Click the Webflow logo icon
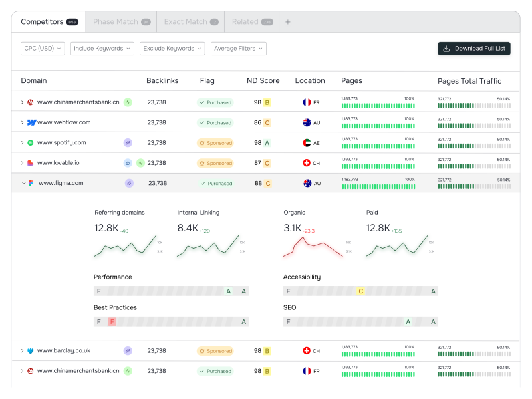 (31, 122)
